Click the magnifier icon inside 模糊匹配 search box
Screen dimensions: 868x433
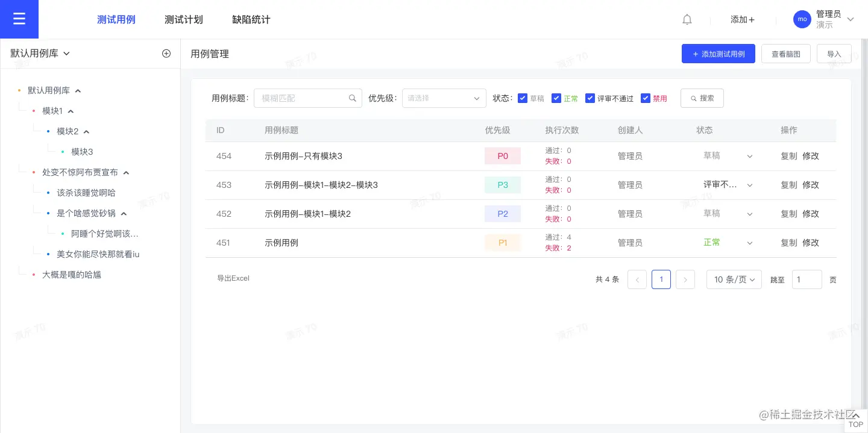pos(353,98)
